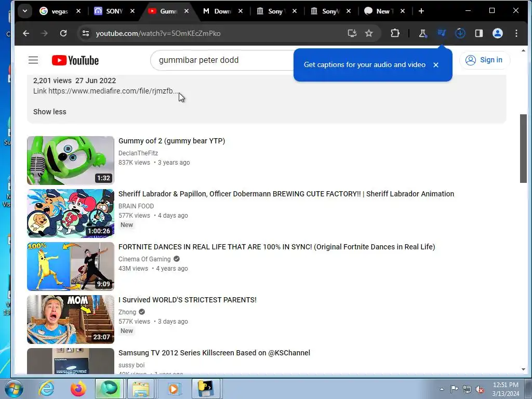
Task: Switch to the first Sony archive tab
Action: pos(273,11)
